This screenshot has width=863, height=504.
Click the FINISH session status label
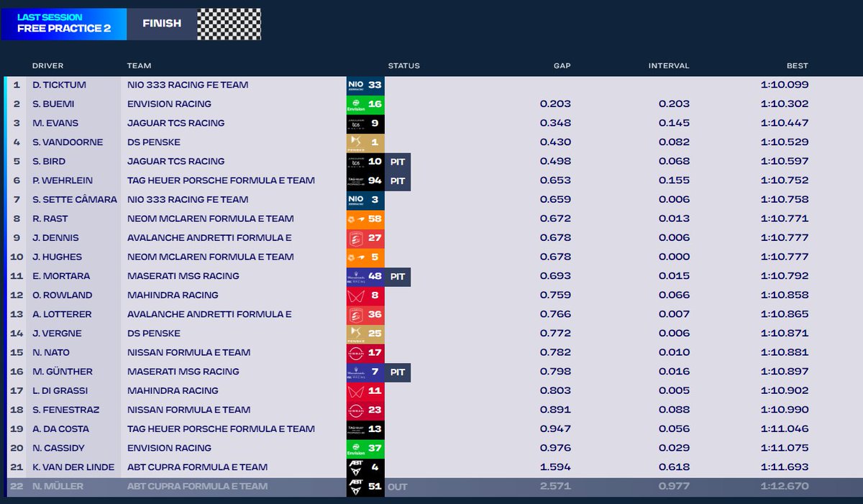[x=162, y=24]
